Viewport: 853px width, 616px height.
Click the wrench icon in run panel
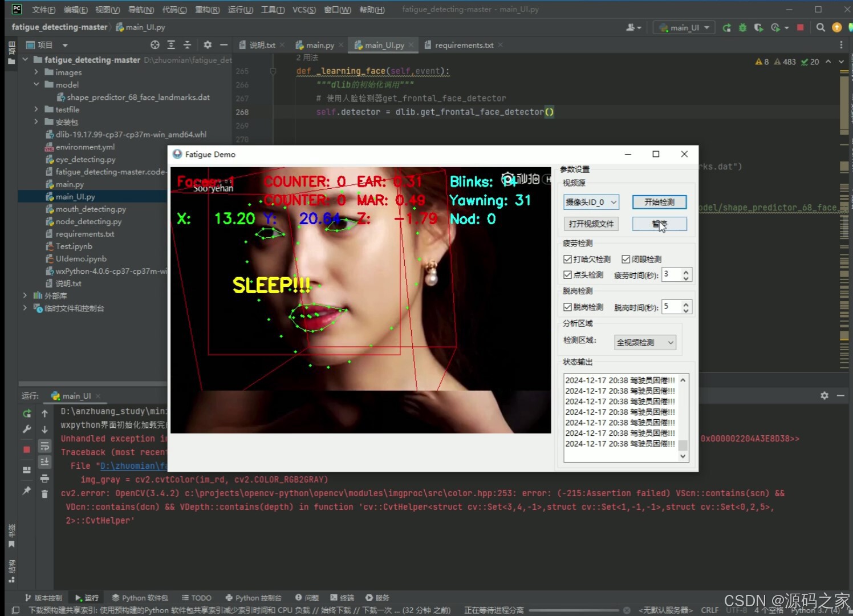click(27, 429)
